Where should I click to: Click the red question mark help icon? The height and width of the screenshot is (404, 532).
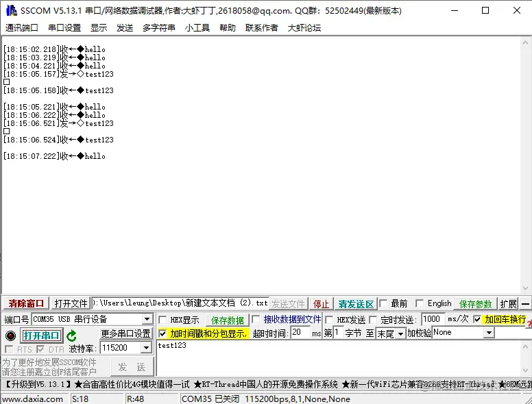(x=529, y=325)
